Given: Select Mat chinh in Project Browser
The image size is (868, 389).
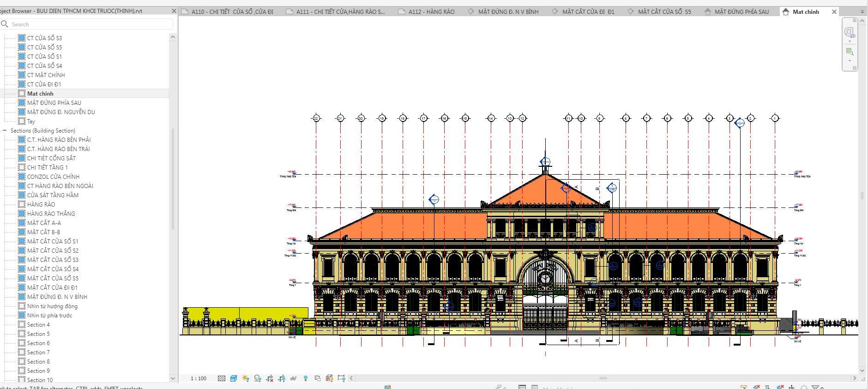Looking at the screenshot, I should tap(40, 93).
